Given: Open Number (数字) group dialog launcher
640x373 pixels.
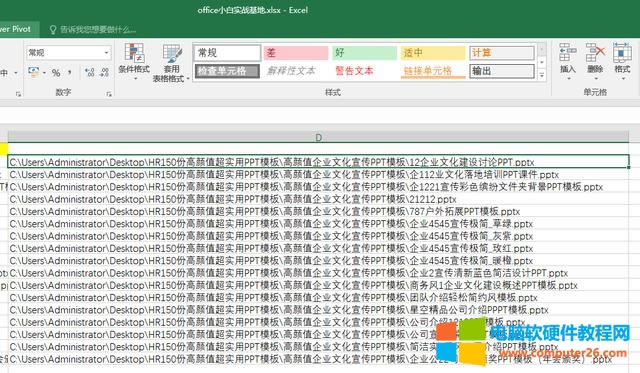Looking at the screenshot, I should [x=109, y=94].
